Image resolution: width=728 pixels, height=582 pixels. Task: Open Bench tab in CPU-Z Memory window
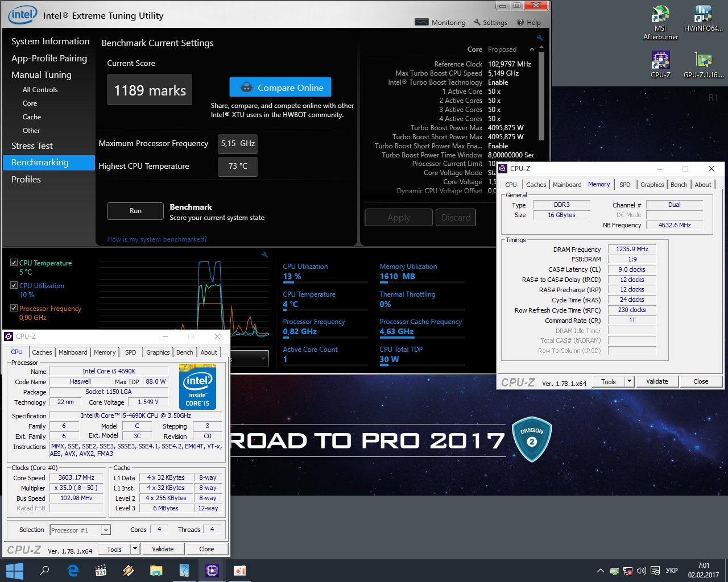click(679, 185)
